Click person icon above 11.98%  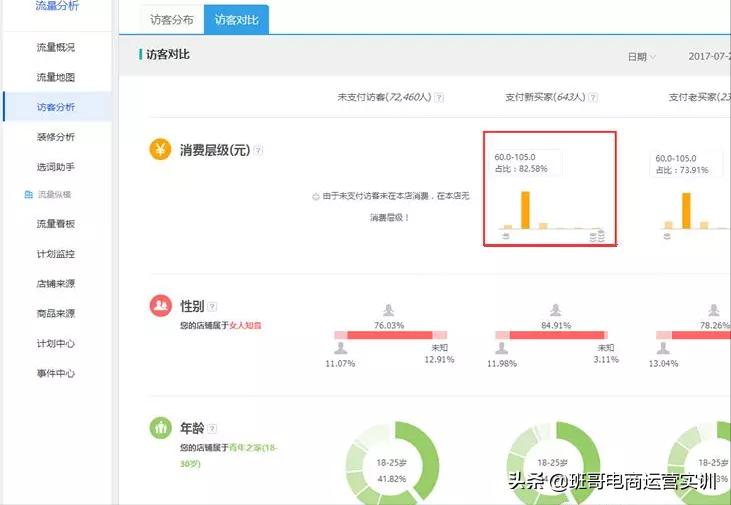pyautogui.click(x=501, y=348)
